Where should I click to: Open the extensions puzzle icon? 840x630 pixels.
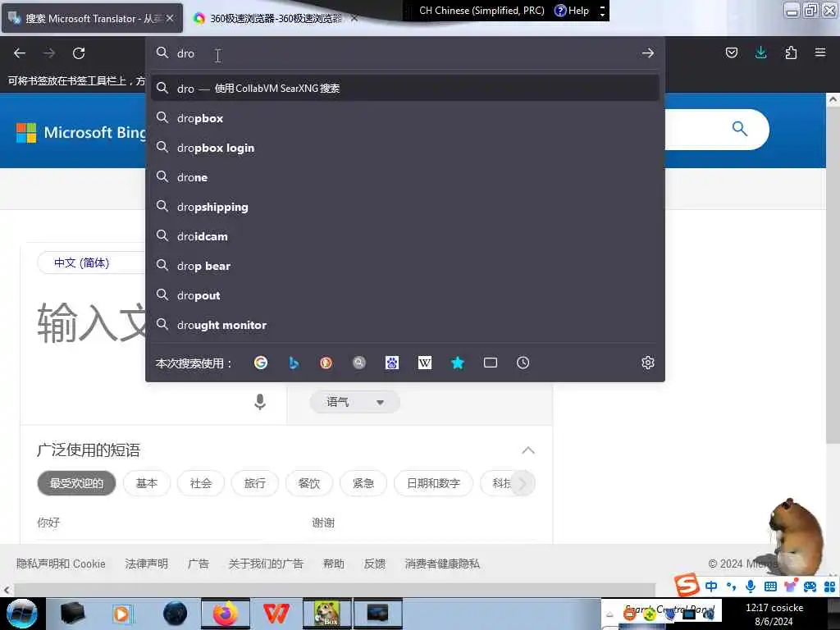pos(791,52)
